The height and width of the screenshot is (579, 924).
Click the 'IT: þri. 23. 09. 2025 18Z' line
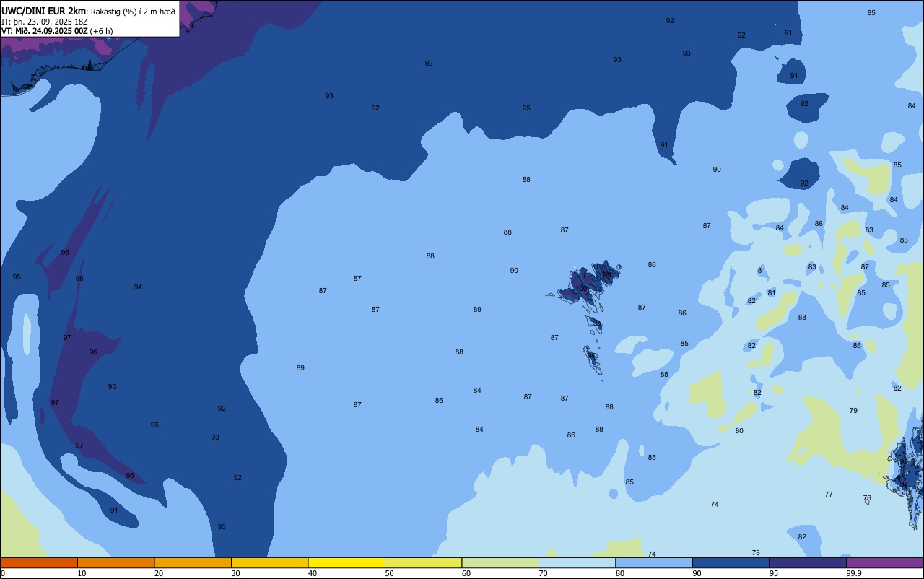[x=45, y=22]
